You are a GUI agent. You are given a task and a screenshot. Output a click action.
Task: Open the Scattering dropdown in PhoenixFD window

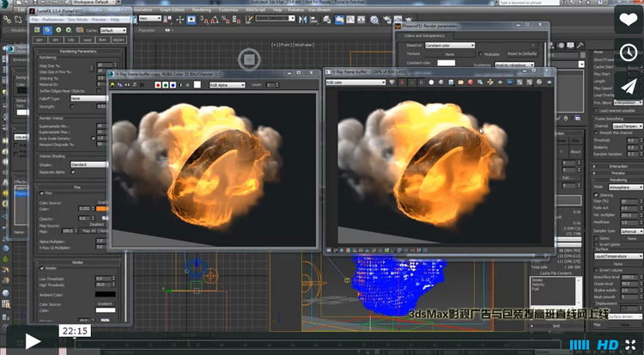click(x=514, y=65)
